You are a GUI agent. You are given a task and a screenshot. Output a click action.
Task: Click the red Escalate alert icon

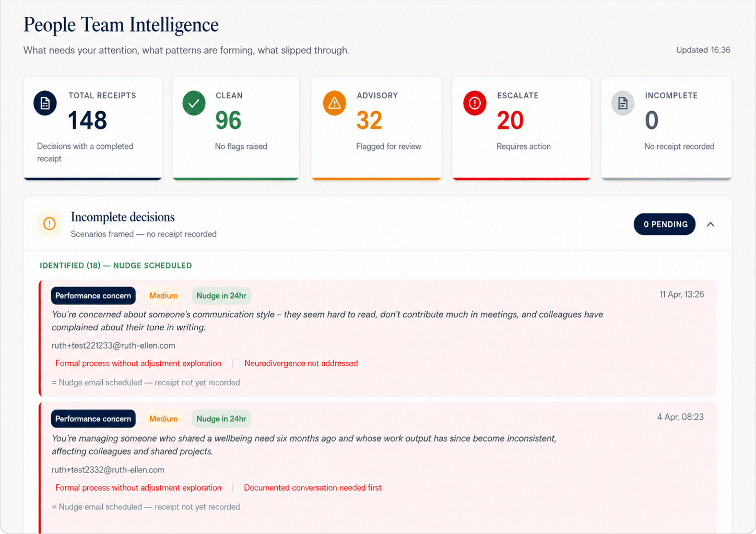pos(475,103)
